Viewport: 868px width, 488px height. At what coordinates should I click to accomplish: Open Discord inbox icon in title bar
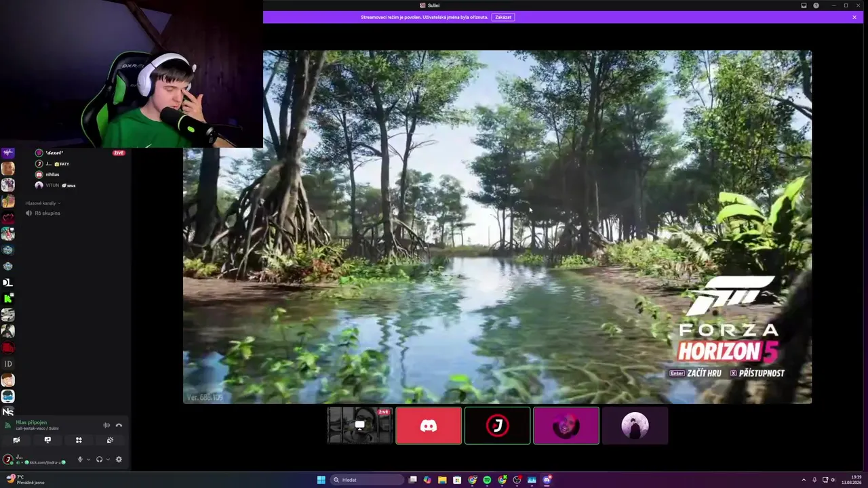click(804, 5)
